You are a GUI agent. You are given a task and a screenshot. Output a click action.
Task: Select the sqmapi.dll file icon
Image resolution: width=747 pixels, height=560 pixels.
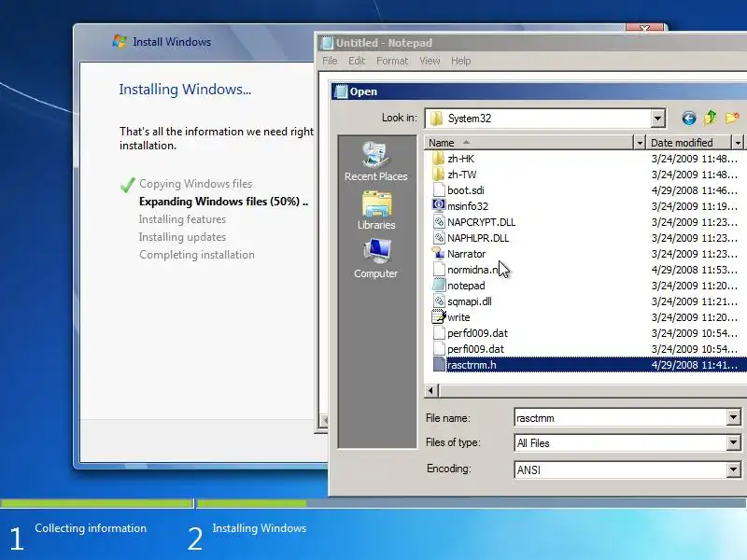pyautogui.click(x=438, y=301)
